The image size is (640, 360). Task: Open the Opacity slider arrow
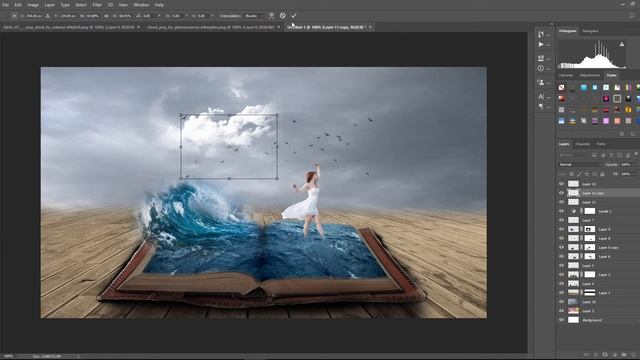635,164
